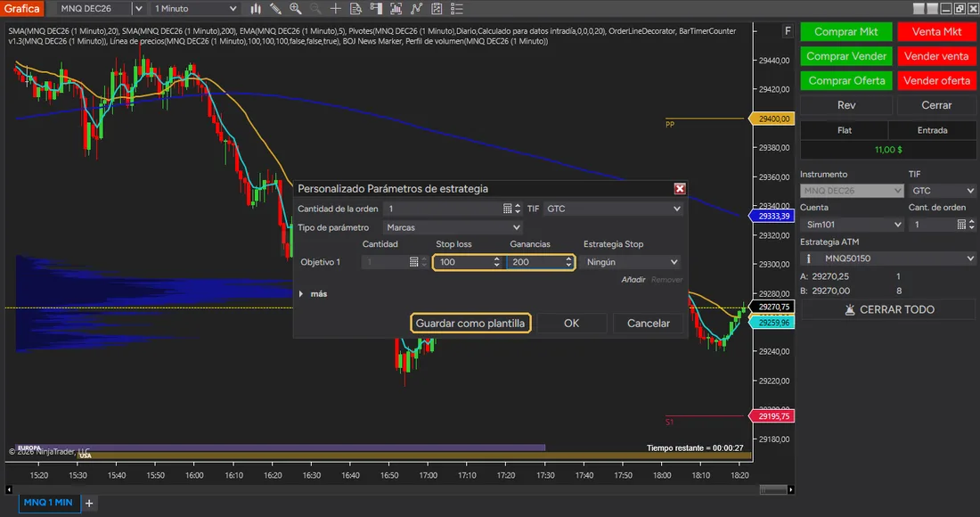Click the Cantidad de la orden field
This screenshot has width=980, height=517.
443,209
